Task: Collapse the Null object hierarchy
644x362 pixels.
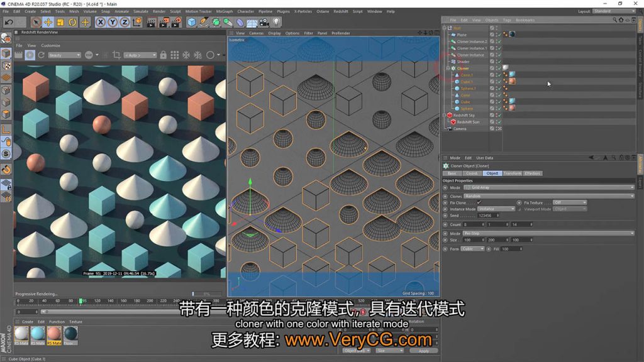Action: click(x=445, y=28)
